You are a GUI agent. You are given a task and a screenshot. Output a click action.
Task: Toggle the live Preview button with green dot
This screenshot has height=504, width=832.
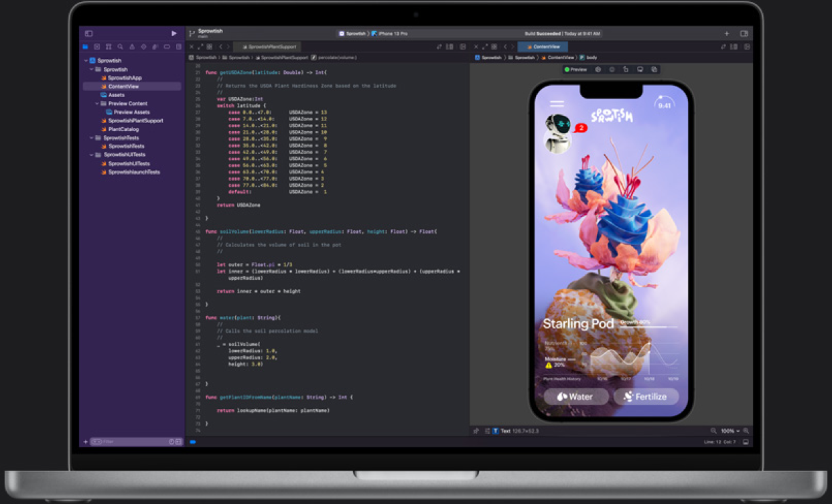pos(575,70)
